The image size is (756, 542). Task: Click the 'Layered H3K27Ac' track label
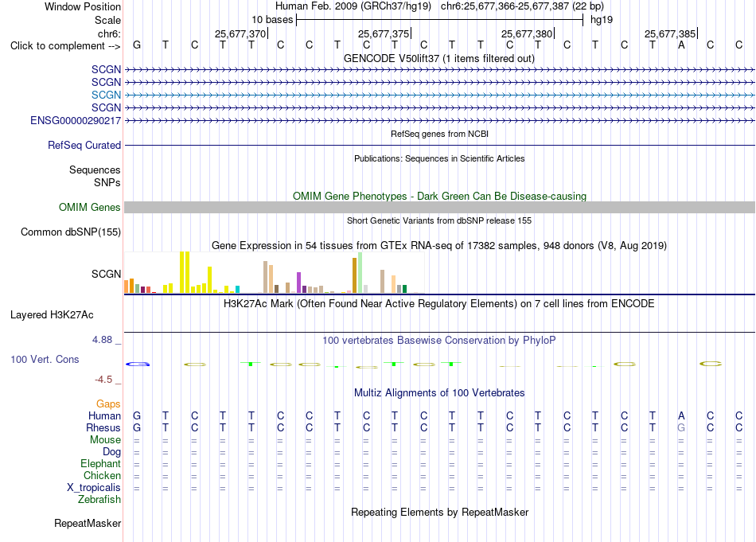[52, 315]
